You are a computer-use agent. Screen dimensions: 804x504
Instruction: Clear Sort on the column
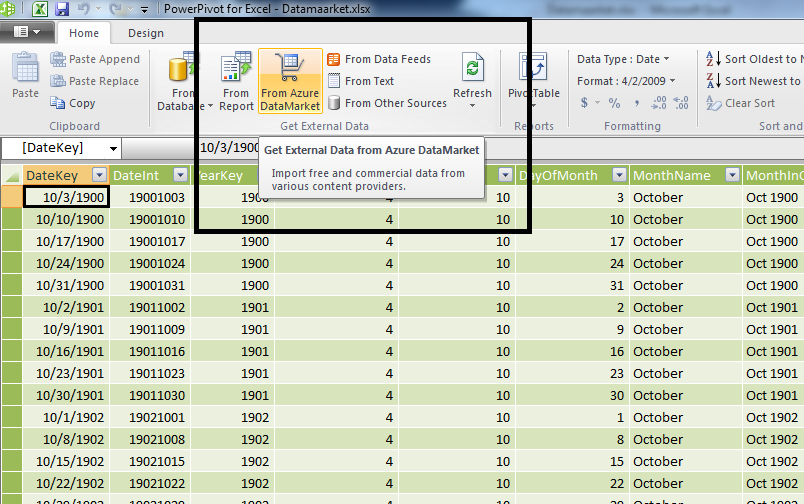coord(740,103)
